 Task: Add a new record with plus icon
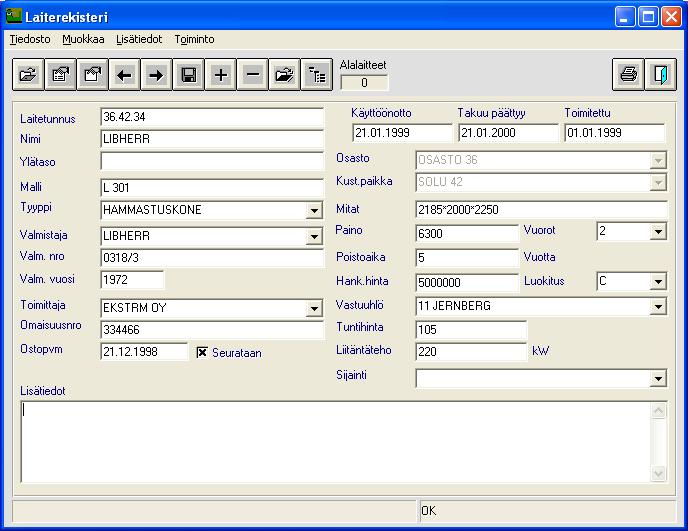click(x=221, y=75)
